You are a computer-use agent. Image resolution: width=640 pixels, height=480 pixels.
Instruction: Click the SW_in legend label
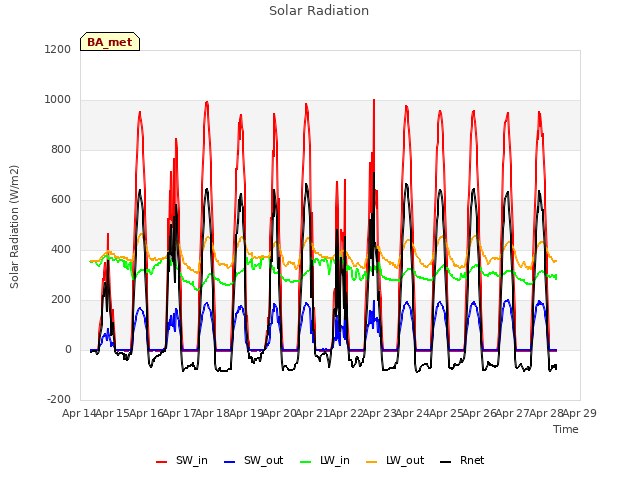coord(191,460)
